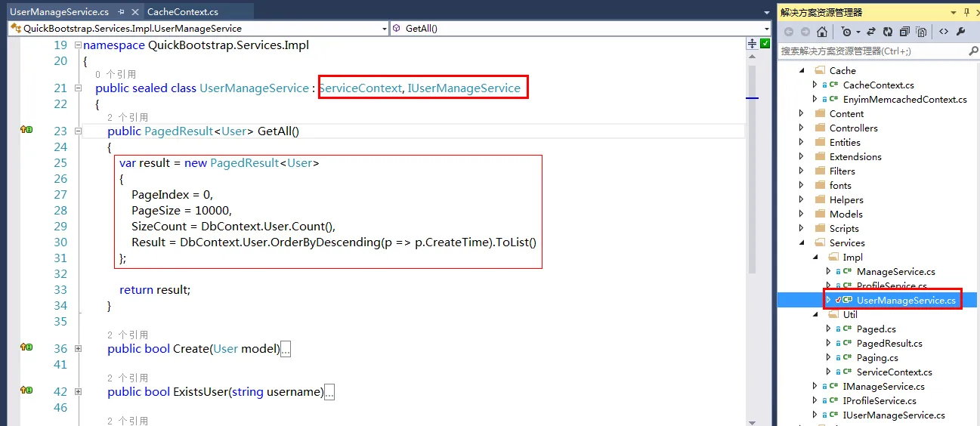Toggle auto-hide pin on Solution Explorer panel
980x426 pixels.
967,12
